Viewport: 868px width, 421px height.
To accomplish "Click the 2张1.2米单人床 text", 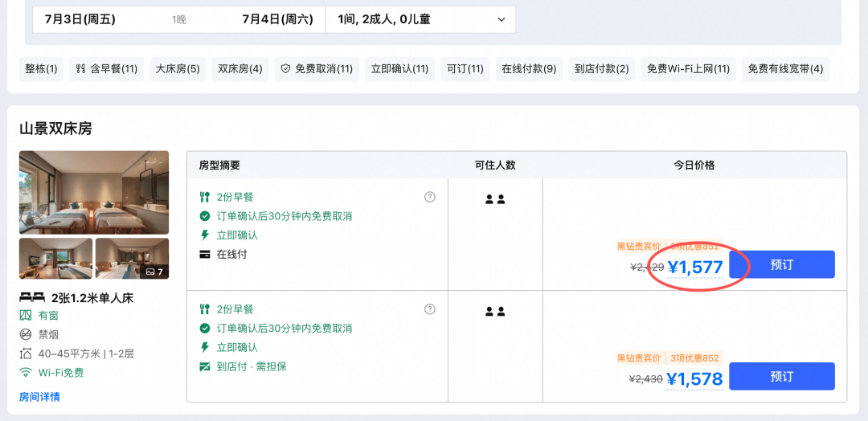I will pyautogui.click(x=92, y=299).
